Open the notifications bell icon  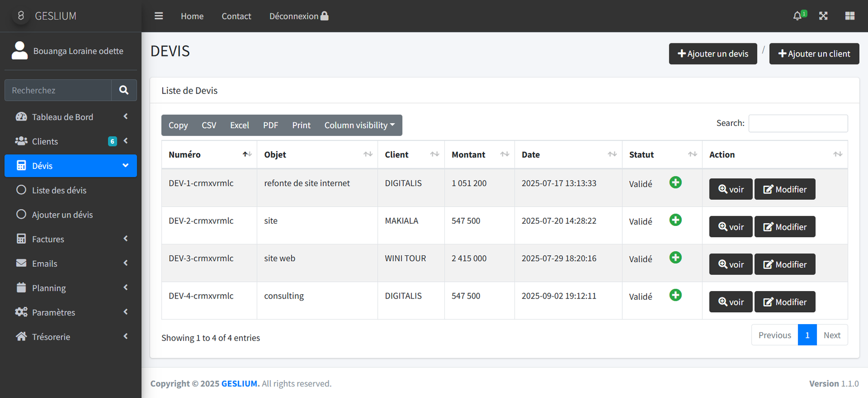pyautogui.click(x=797, y=16)
